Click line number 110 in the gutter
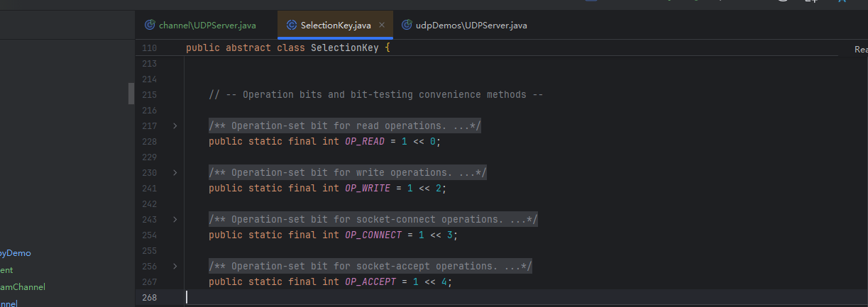868x307 pixels. pos(149,48)
